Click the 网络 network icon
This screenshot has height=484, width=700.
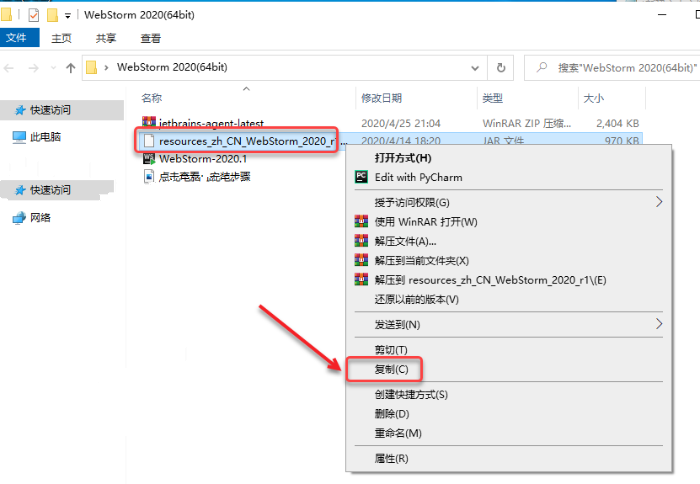[19, 218]
